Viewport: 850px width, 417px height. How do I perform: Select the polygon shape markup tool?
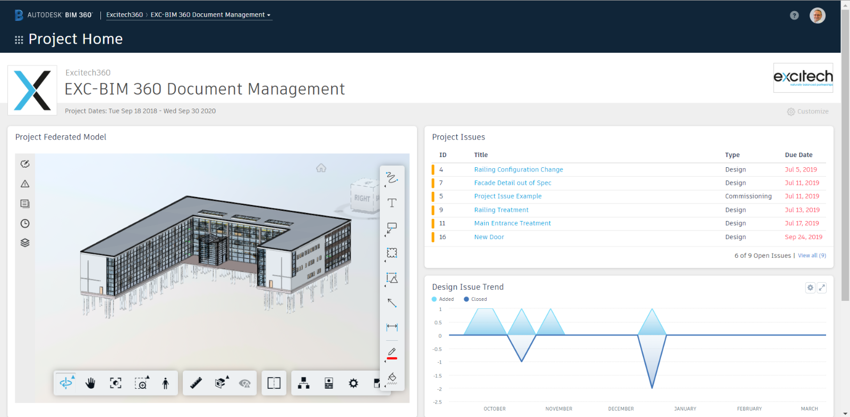click(x=392, y=278)
